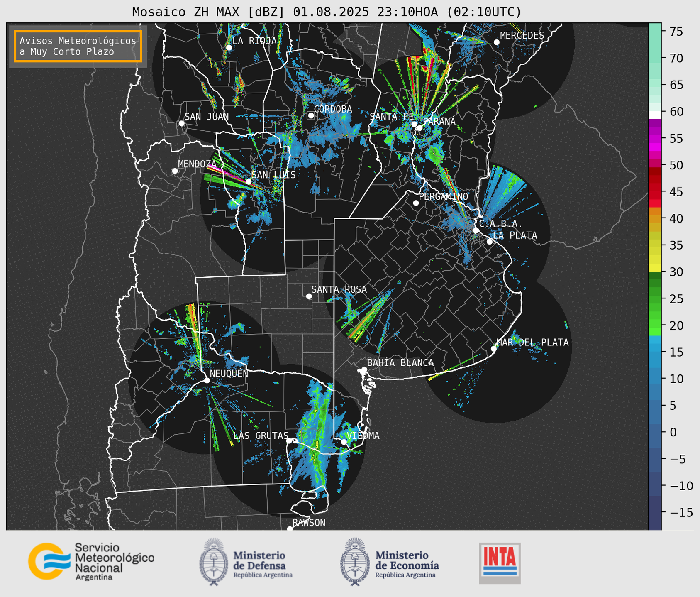Click the VIEDMA city marker dot

pyautogui.click(x=344, y=442)
